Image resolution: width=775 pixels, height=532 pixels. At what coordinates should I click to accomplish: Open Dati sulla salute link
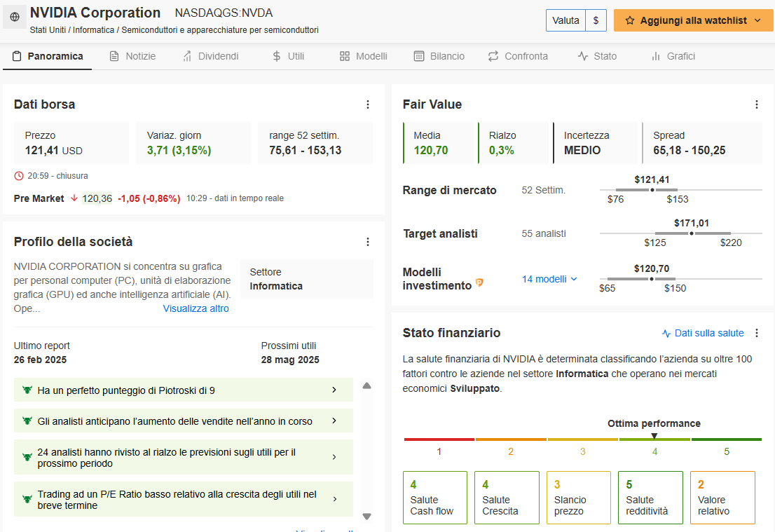[x=703, y=333]
